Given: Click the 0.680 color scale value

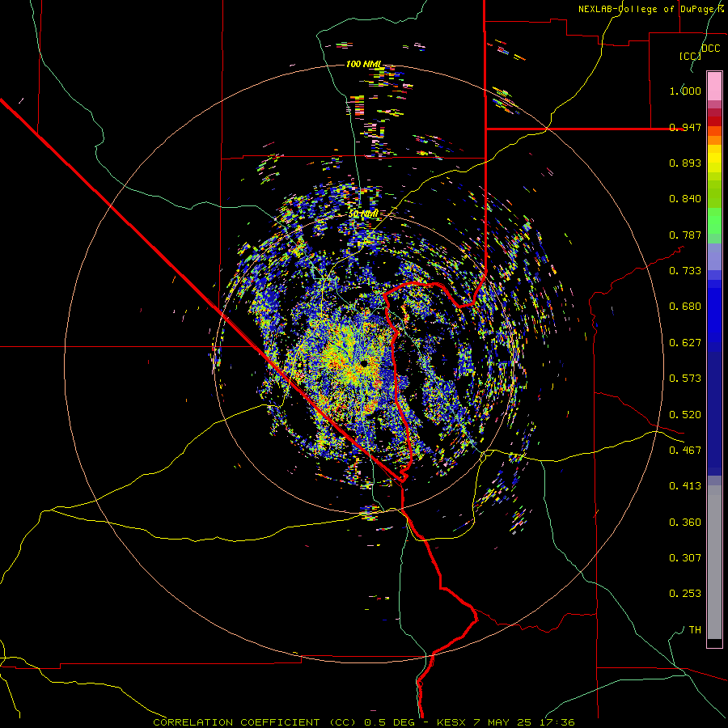Looking at the screenshot, I should [685, 307].
